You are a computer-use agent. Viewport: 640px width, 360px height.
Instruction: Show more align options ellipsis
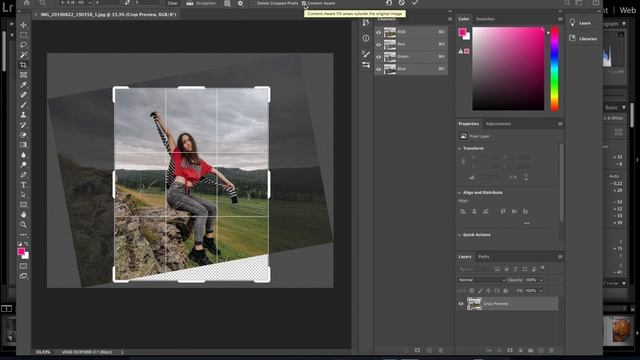527,223
